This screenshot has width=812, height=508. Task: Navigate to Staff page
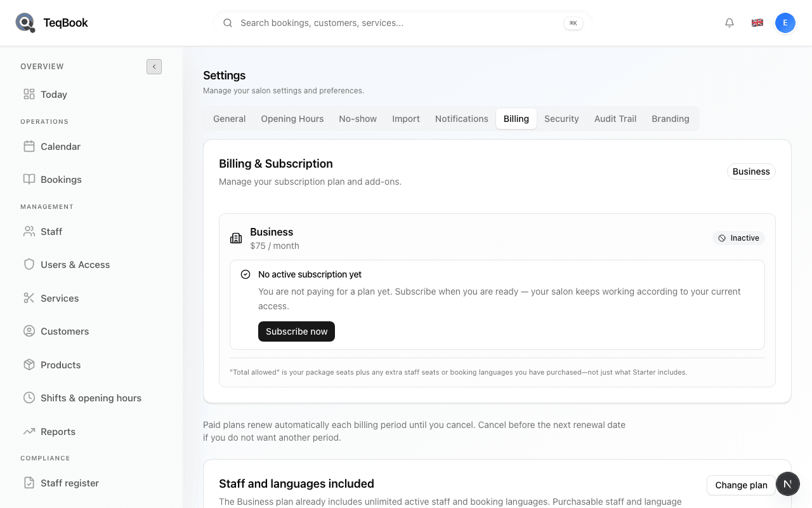(91, 232)
